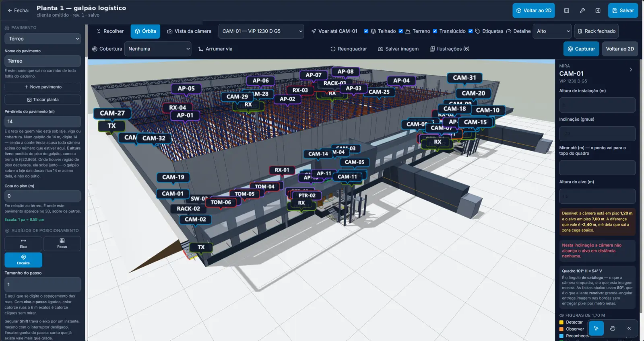Image resolution: width=644 pixels, height=341 pixels.
Task: Collapse floating toolbar with double chevron
Action: pyautogui.click(x=629, y=328)
